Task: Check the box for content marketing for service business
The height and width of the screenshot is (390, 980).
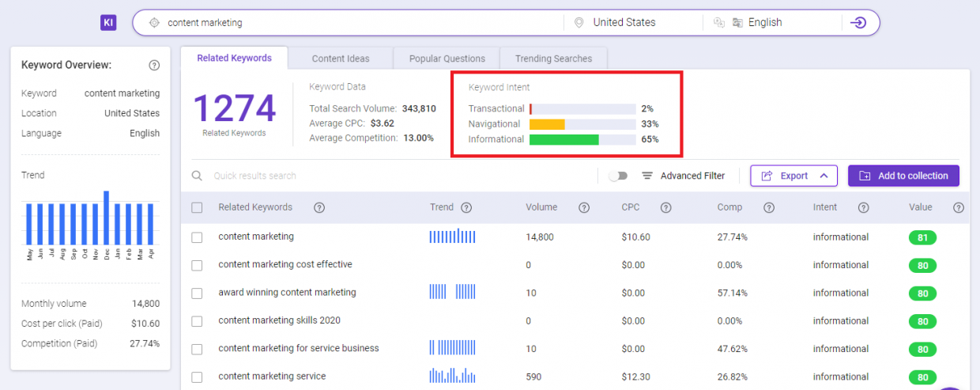Action: click(198, 349)
